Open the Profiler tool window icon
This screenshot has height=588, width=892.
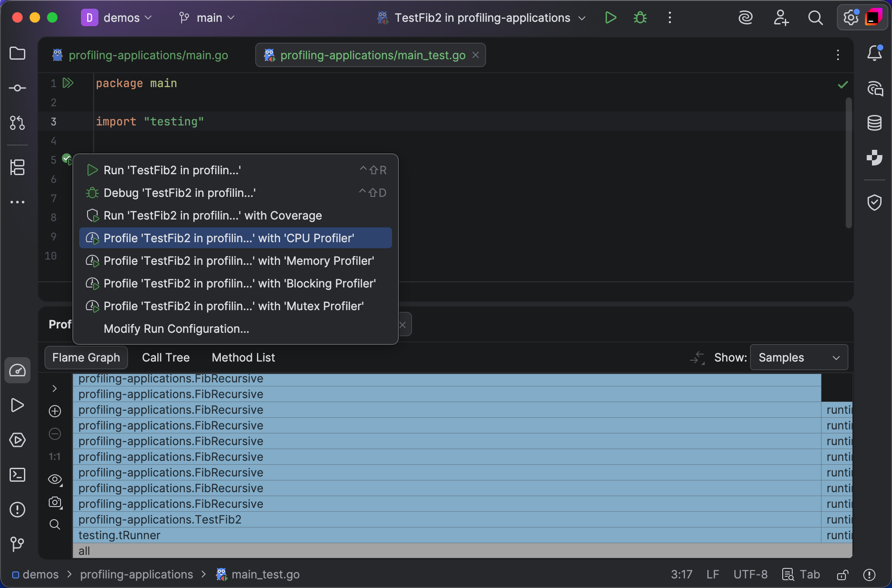tap(17, 371)
